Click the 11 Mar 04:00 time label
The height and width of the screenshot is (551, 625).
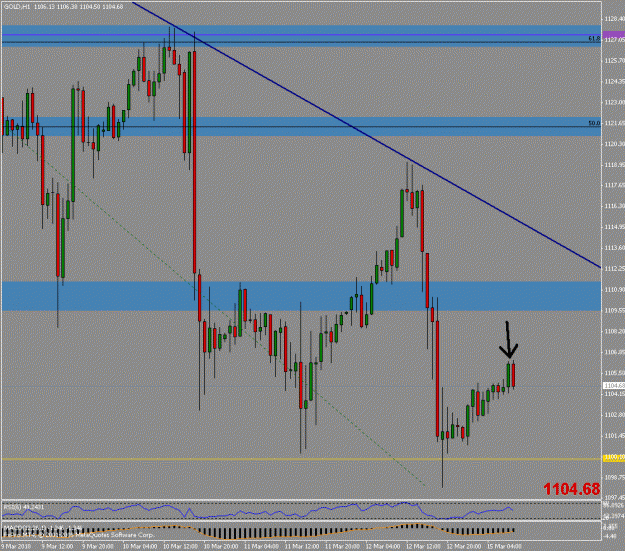[x=261, y=546]
